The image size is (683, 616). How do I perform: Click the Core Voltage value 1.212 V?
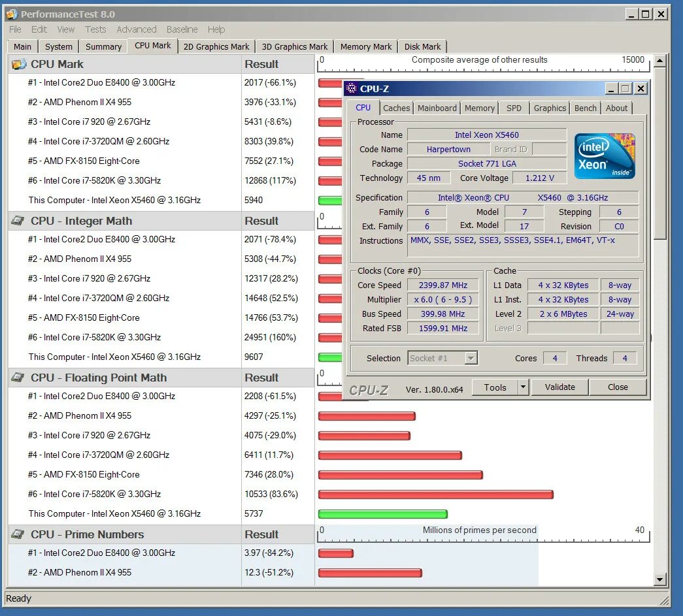[x=539, y=178]
